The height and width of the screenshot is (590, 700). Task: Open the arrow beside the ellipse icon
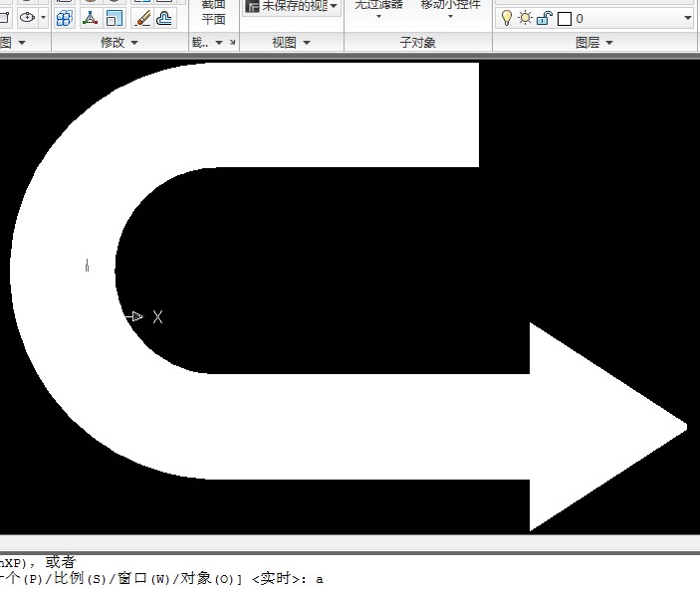(x=43, y=18)
